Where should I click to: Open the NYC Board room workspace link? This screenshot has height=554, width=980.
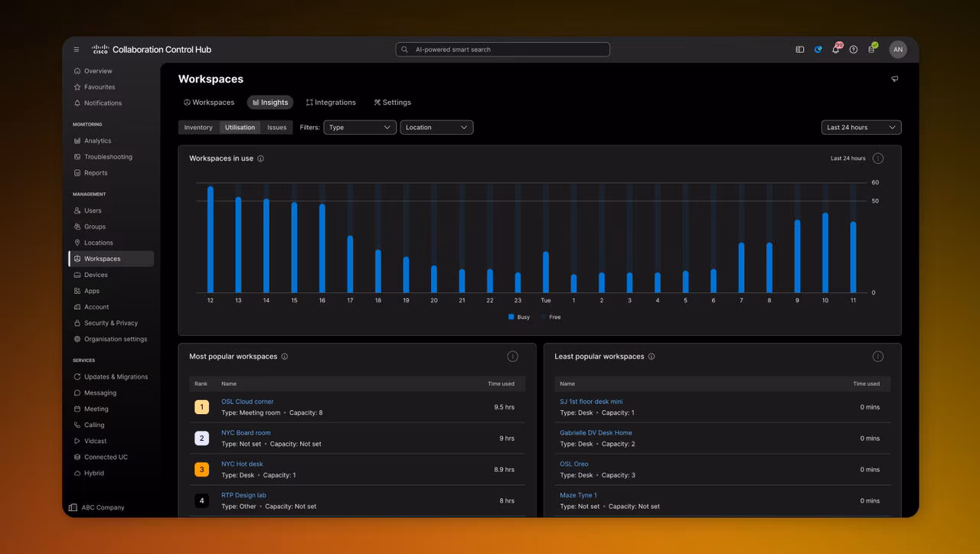[246, 433]
